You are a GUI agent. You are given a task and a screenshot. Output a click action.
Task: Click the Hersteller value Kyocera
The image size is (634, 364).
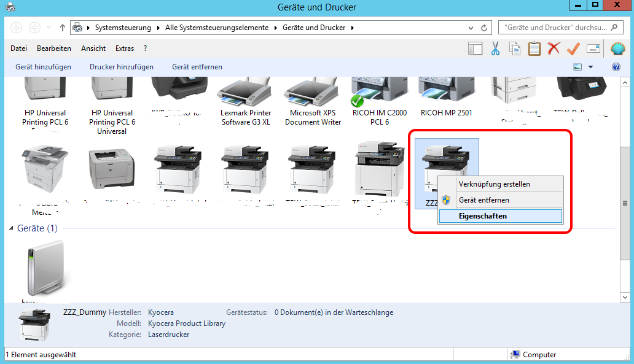[x=161, y=312]
